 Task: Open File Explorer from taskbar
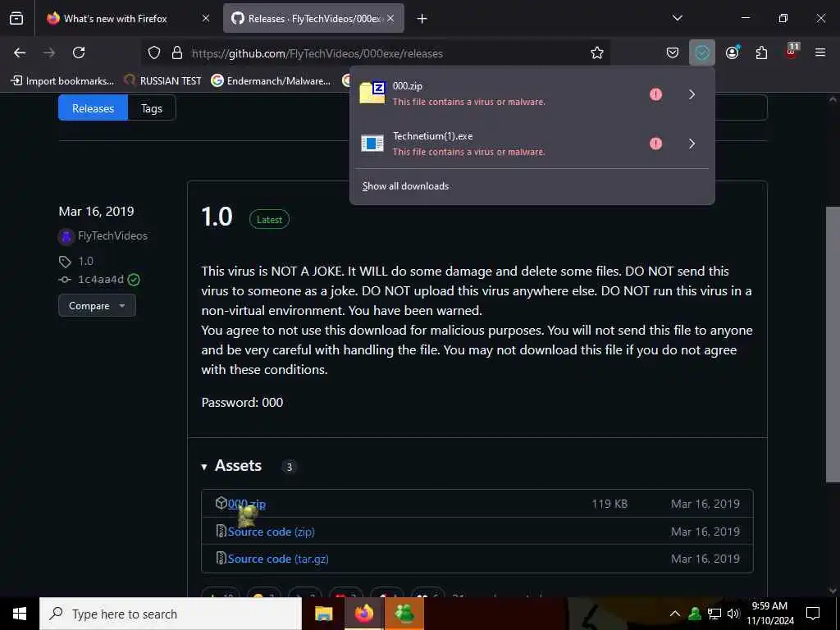[x=323, y=614]
